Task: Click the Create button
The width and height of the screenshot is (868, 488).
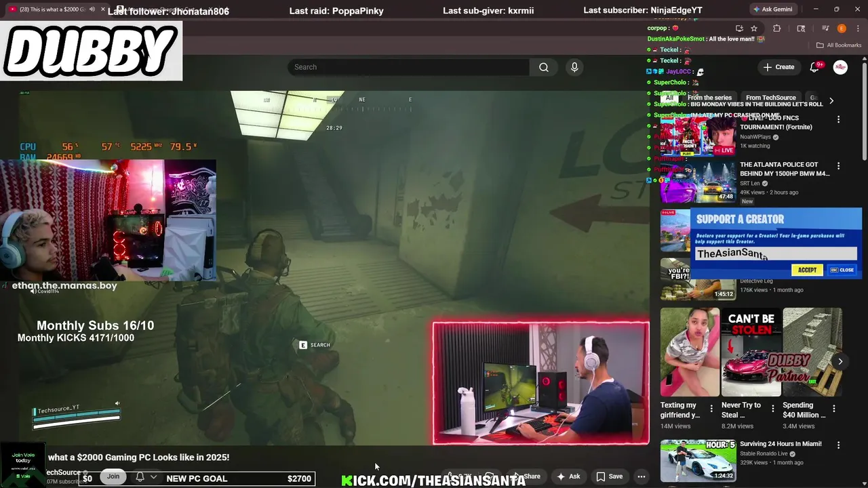Action: (778, 67)
